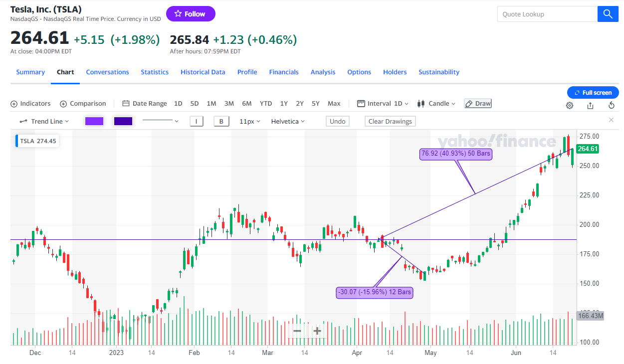Open the Historical Data tab
The height and width of the screenshot is (364, 624).
coord(203,72)
